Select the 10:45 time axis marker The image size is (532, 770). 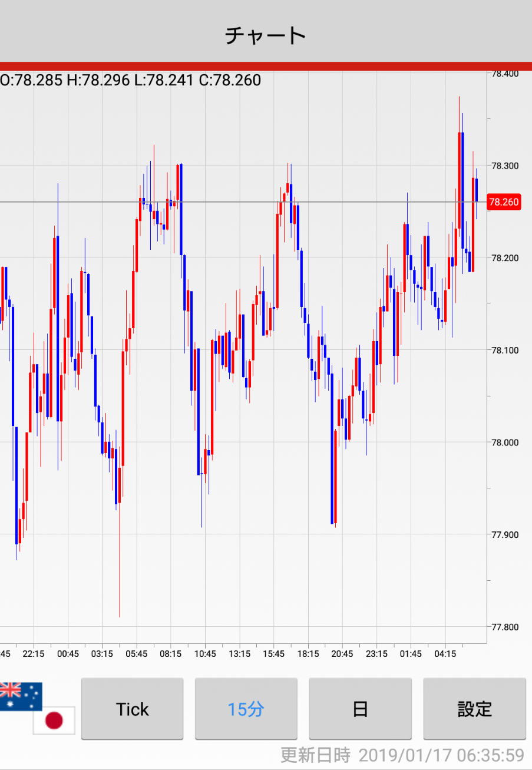pyautogui.click(x=204, y=654)
